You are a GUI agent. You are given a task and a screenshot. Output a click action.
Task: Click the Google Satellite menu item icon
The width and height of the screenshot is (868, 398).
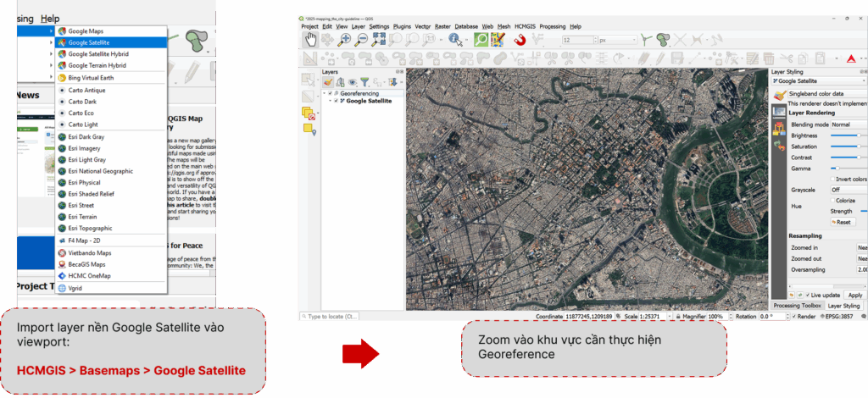point(61,42)
